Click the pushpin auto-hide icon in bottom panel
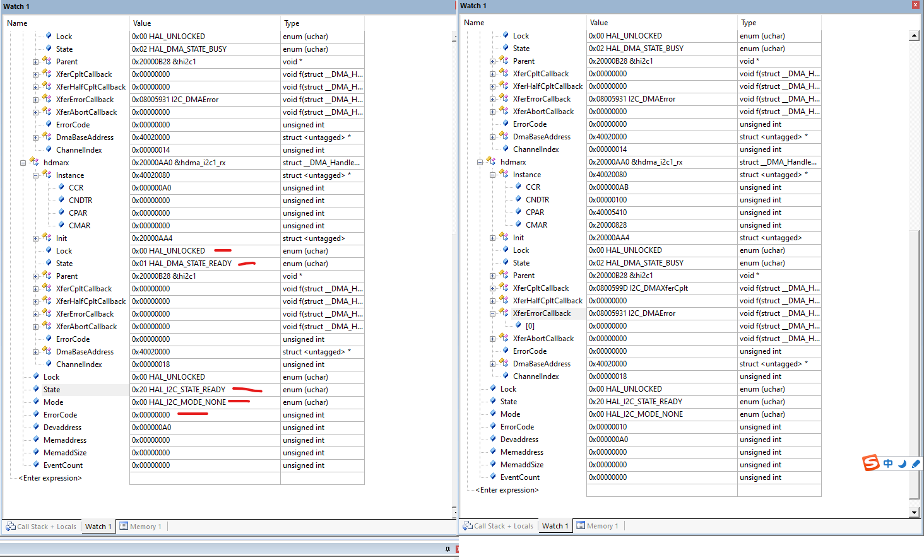The height and width of the screenshot is (560, 924). [447, 549]
